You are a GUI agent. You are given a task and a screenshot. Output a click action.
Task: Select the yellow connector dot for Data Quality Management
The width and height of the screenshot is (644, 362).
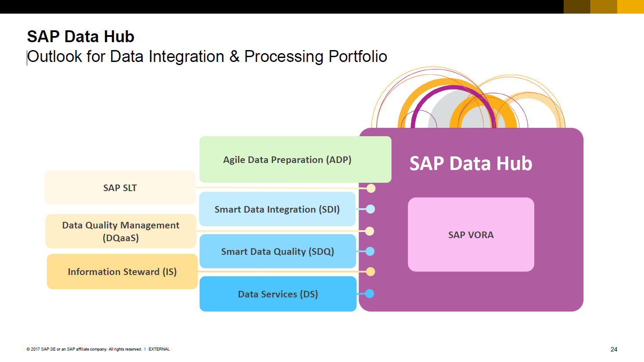click(370, 231)
